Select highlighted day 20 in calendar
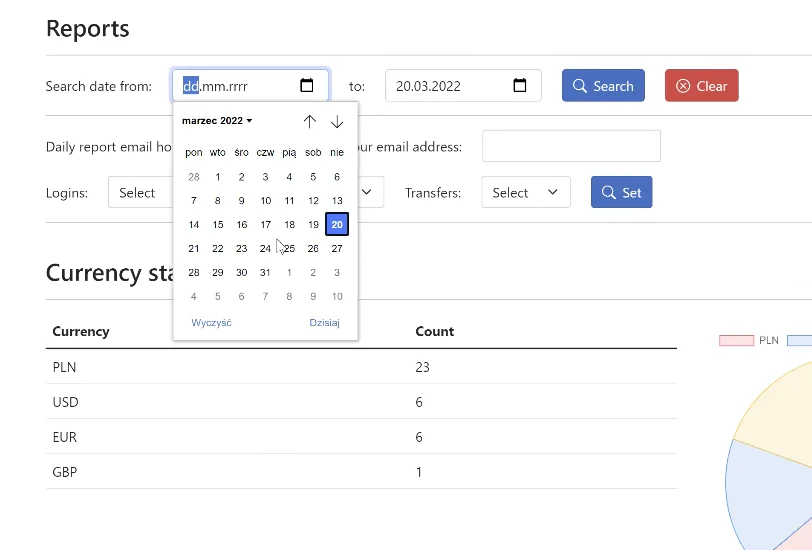The width and height of the screenshot is (812, 550). [337, 224]
